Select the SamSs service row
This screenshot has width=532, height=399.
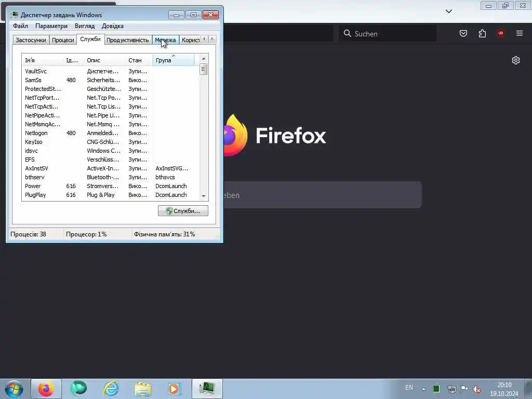111,80
